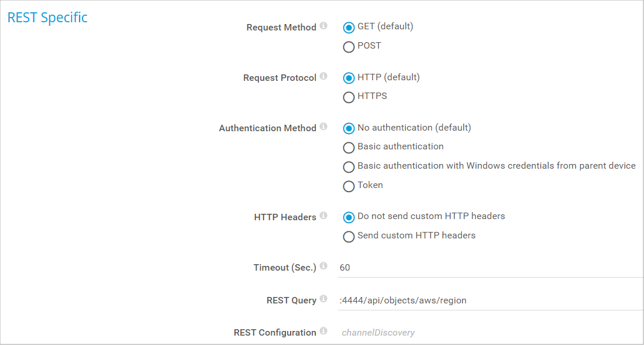The width and height of the screenshot is (644, 345).
Task: Open help icon for Authentication Method
Action: [323, 127]
